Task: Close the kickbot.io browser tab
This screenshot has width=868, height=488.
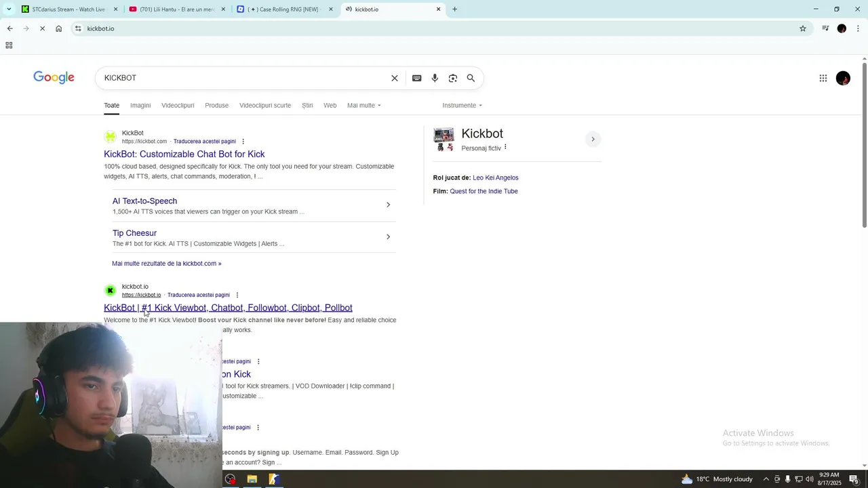Action: [438, 9]
